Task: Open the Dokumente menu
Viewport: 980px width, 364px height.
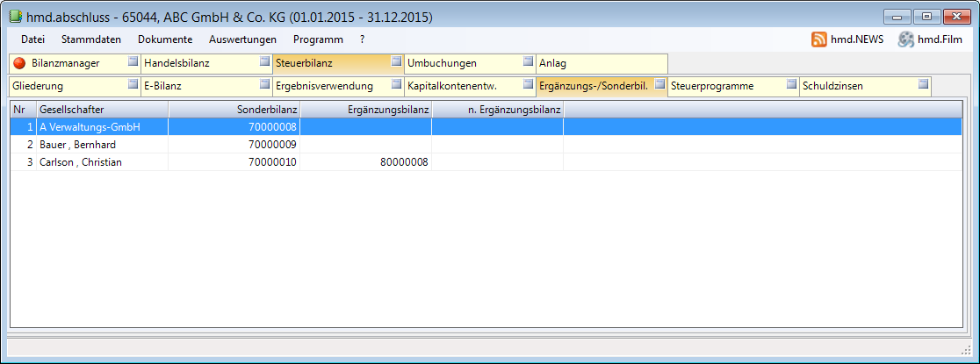Action: [x=165, y=39]
